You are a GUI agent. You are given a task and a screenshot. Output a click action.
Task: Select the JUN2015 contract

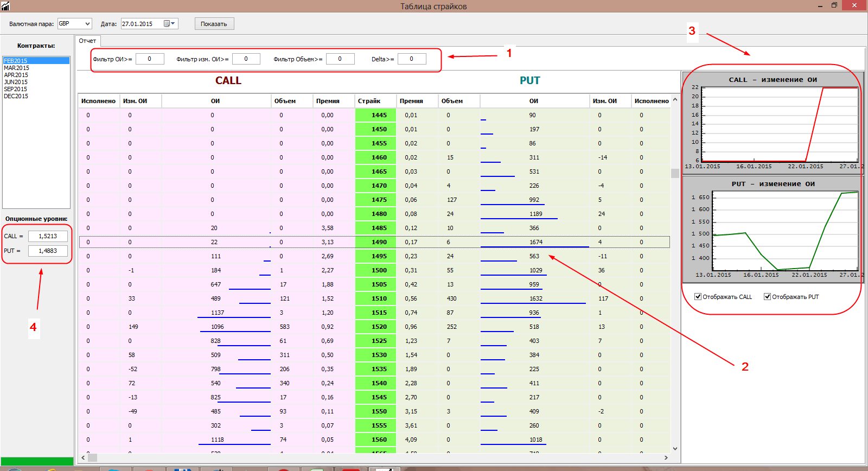(x=16, y=82)
